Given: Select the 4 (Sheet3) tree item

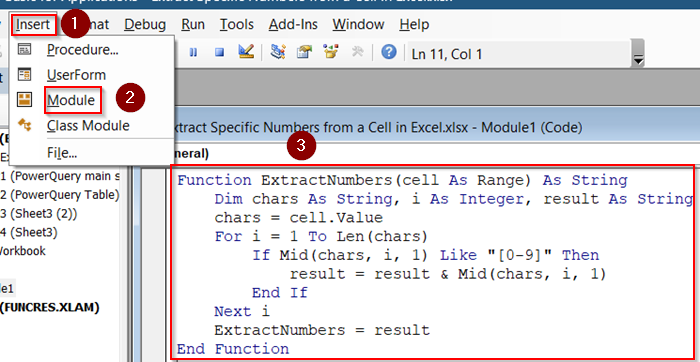Looking at the screenshot, I should [29, 233].
